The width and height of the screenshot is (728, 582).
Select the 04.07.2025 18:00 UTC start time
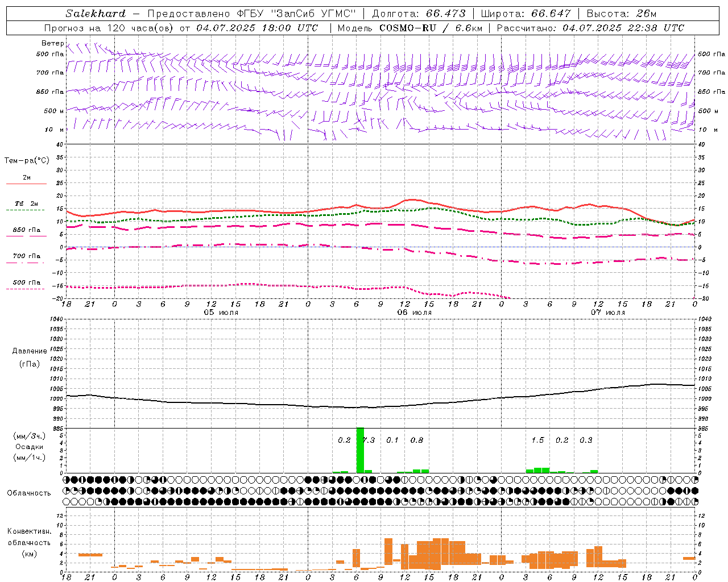click(257, 28)
